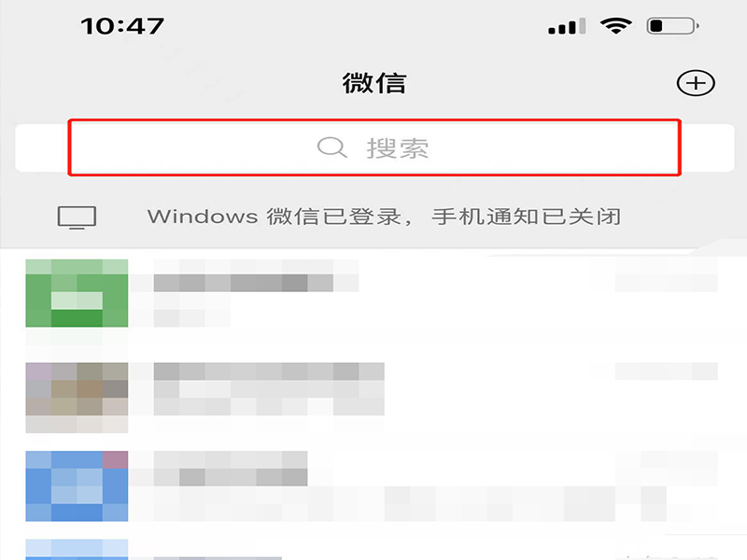
Task: Tap the cellular signal bars icon
Action: tap(567, 26)
